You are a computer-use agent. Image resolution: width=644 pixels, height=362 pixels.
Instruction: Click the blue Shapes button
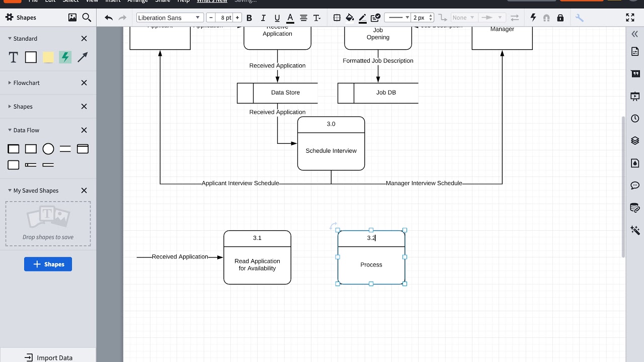[x=48, y=264]
